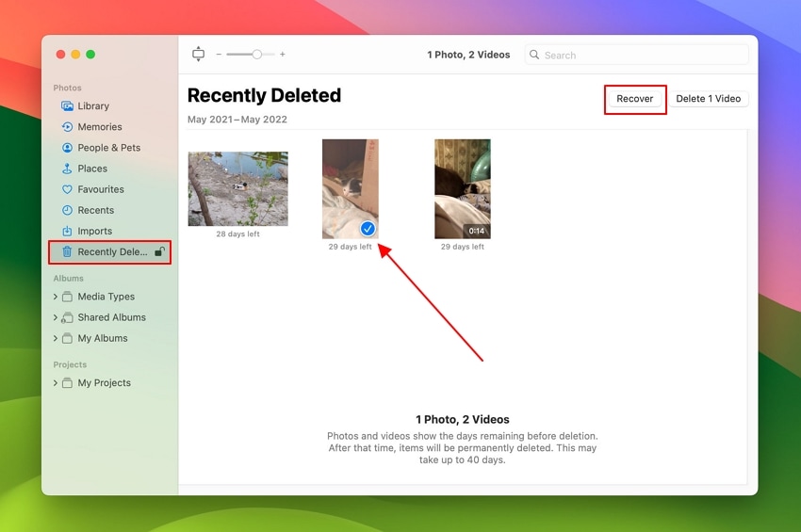This screenshot has width=801, height=532.
Task: Select the 0:14 video thumbnail
Action: tap(463, 189)
